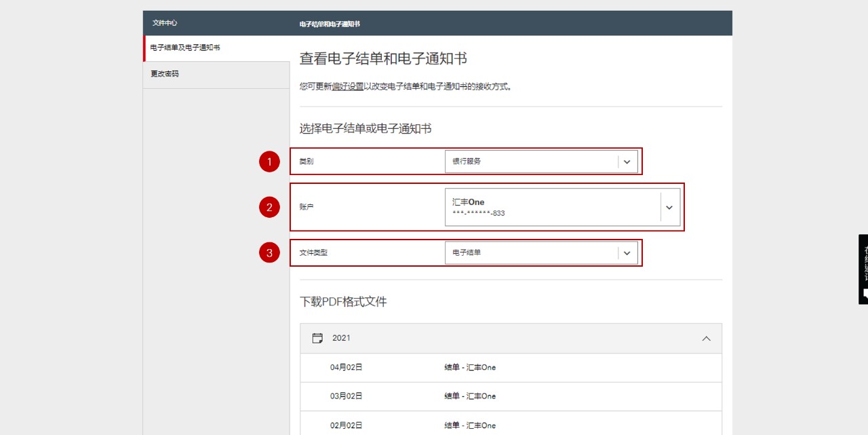Screen dimensions: 868x435
Task: Click the chevron arrow in the 账户 dropdown
Action: (x=669, y=207)
